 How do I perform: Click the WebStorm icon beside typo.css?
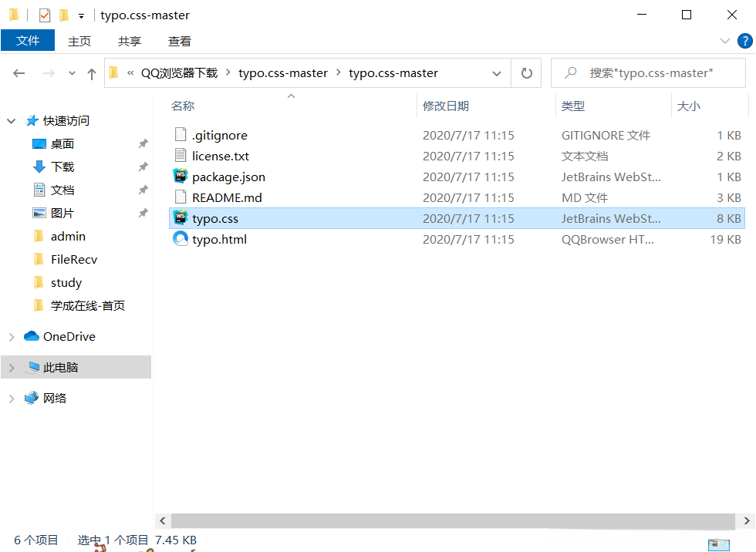[x=181, y=217]
